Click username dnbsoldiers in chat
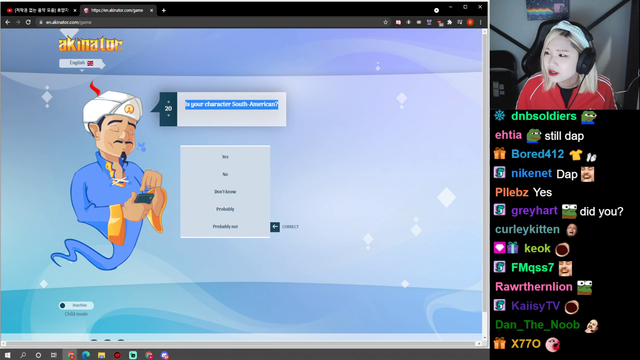 (544, 116)
